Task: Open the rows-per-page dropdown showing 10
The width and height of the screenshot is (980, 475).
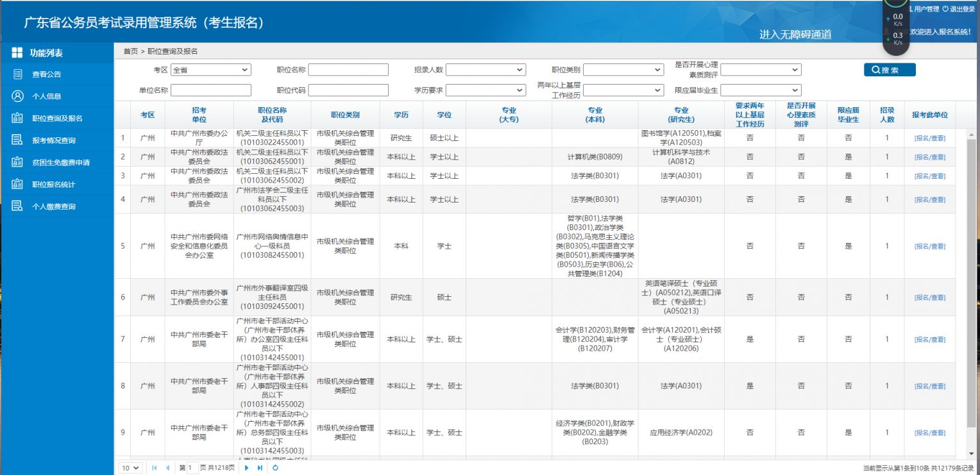Action: pyautogui.click(x=131, y=468)
